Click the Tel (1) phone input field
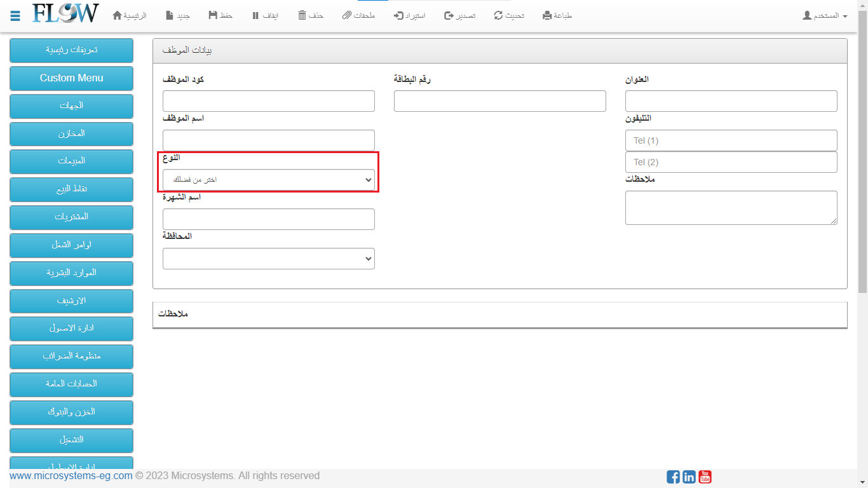Image resolution: width=868 pixels, height=488 pixels. point(731,140)
